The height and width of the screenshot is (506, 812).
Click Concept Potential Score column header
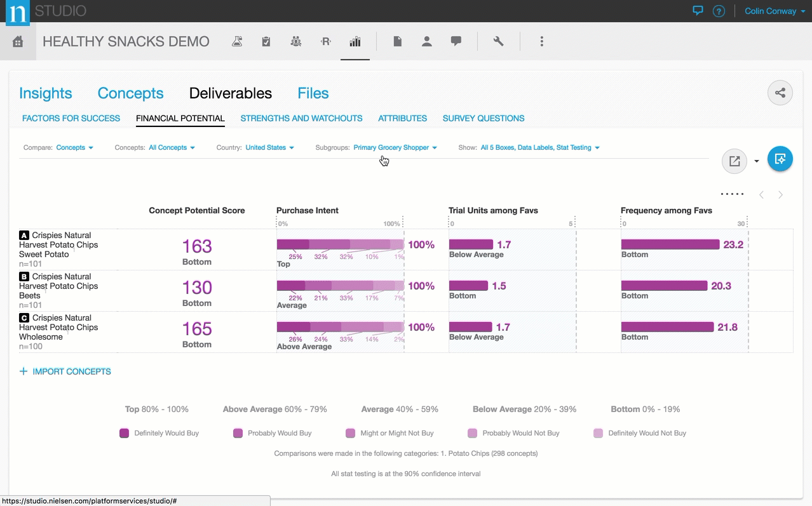[x=197, y=210]
